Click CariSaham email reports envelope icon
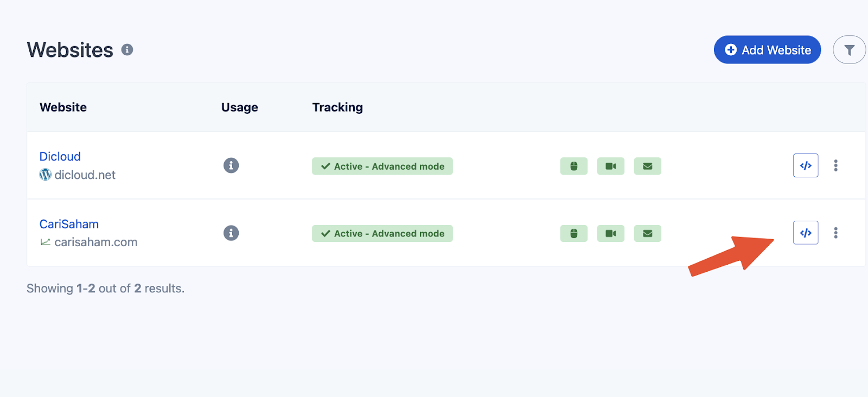This screenshot has height=397, width=868. click(647, 233)
